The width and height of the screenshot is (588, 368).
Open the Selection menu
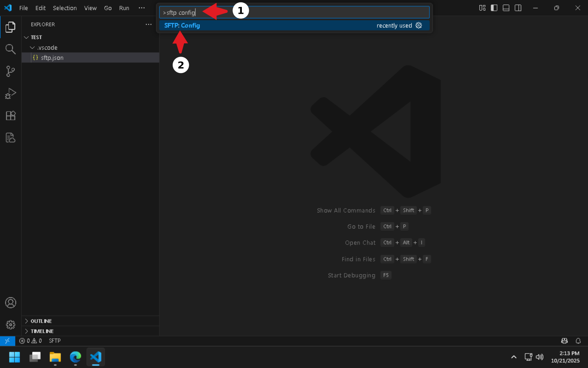coord(65,8)
